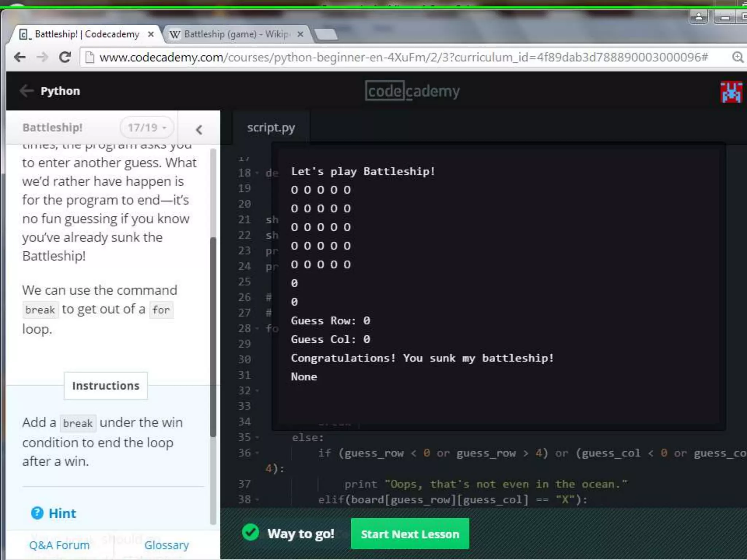Reload the page with refresh icon
This screenshot has width=747, height=560.
[x=65, y=57]
